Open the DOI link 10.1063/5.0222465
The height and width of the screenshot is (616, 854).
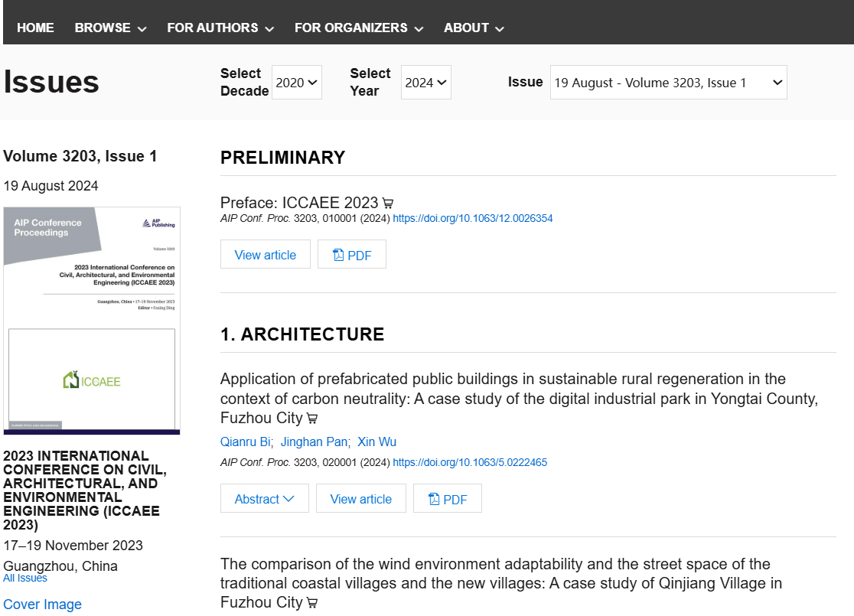point(469,462)
